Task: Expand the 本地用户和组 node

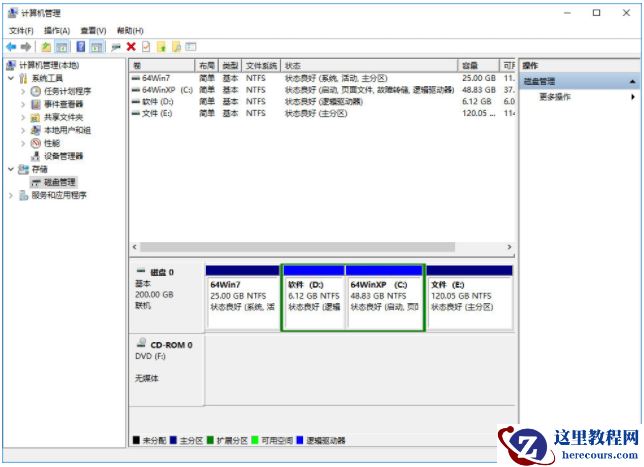Action: point(23,130)
